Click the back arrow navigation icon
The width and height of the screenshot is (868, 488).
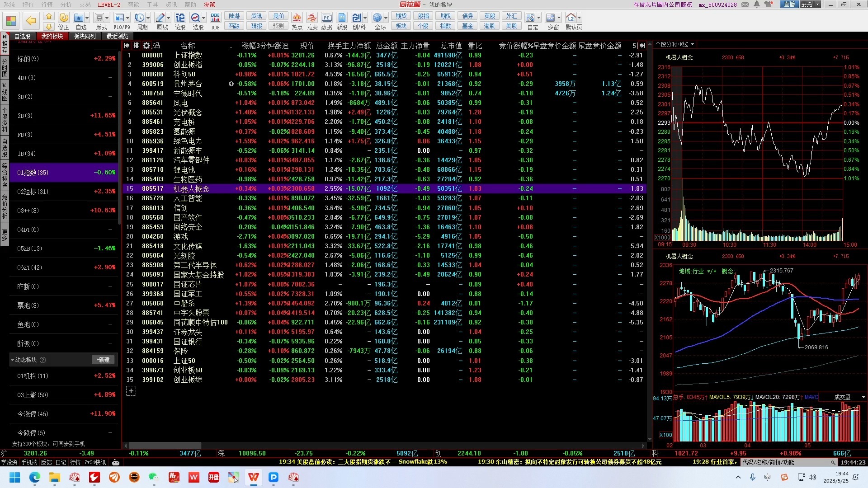click(x=31, y=20)
